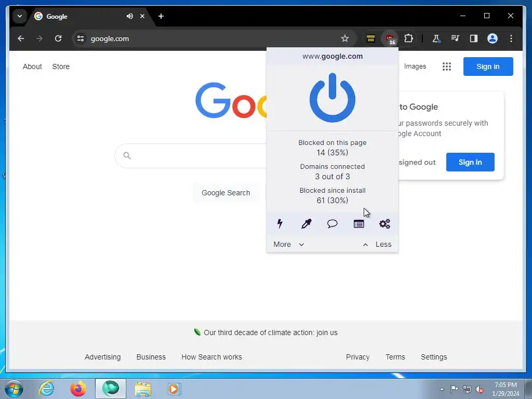The image size is (532, 399).
Task: Open the About link
Action: pos(32,66)
